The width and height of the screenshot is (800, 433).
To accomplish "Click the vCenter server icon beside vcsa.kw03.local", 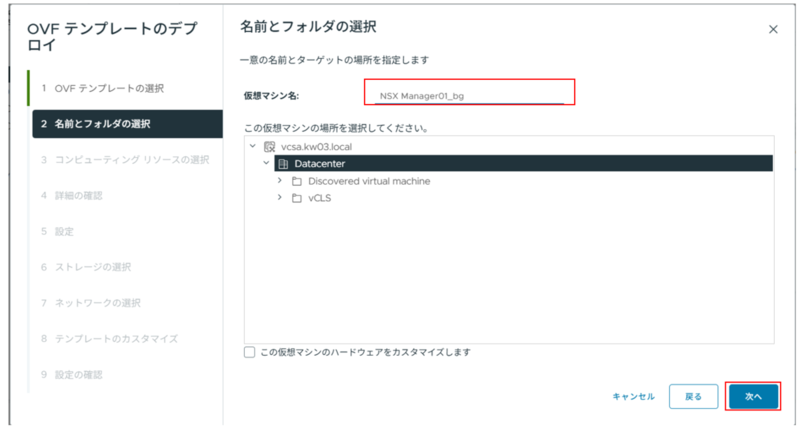I will point(269,147).
